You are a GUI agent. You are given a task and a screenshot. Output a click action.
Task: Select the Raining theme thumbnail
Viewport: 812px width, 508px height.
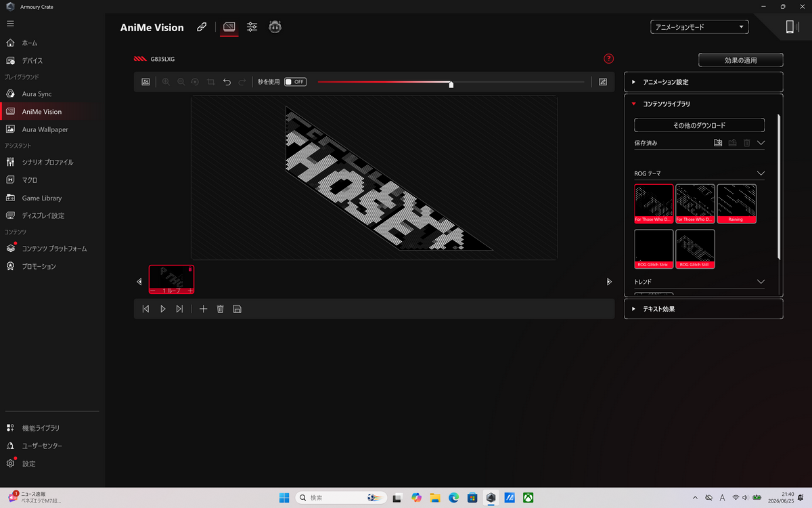(737, 203)
